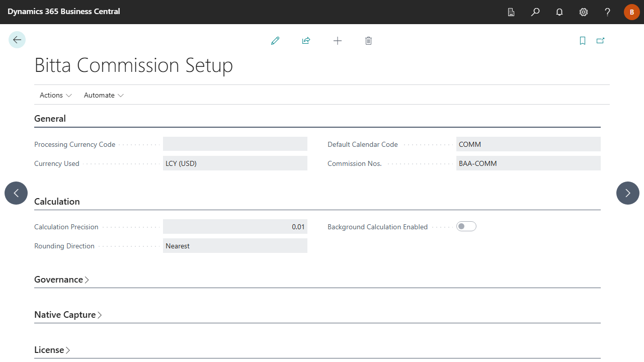Open the Automate menu
The width and height of the screenshot is (644, 362).
tap(104, 95)
